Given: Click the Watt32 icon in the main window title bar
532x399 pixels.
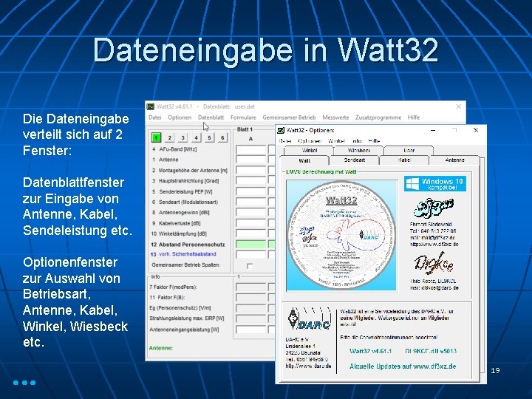Looking at the screenshot, I should click(150, 106).
